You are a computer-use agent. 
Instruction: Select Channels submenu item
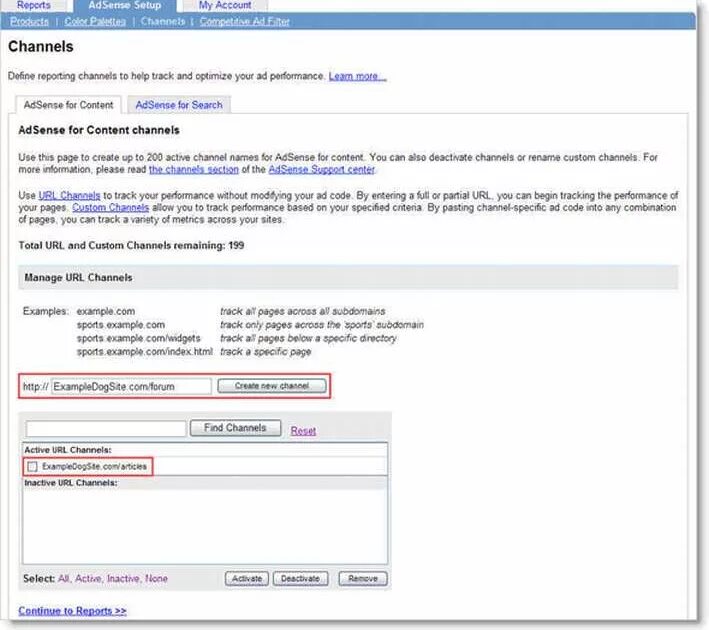(163, 21)
